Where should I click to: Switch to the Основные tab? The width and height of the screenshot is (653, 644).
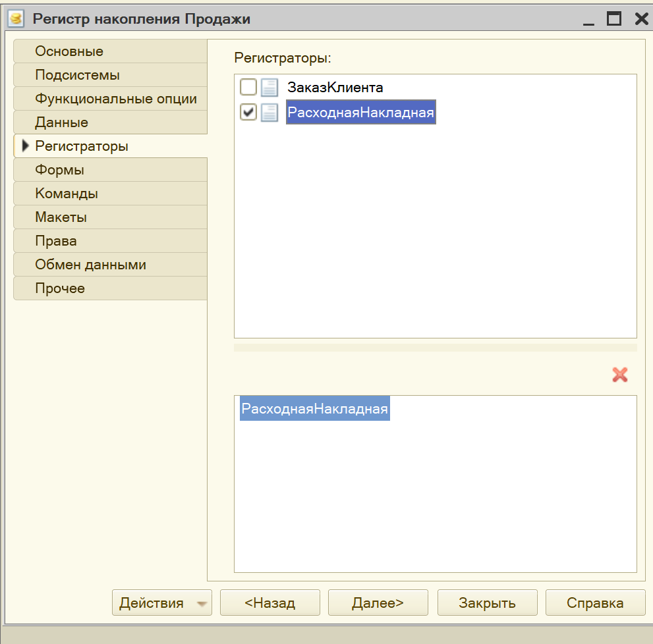coord(110,51)
